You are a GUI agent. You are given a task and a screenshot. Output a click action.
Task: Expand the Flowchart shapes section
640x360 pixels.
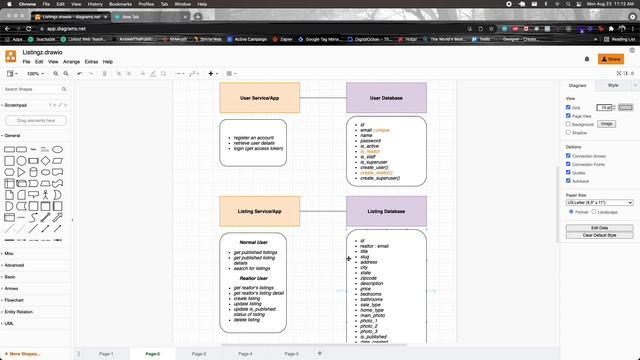pyautogui.click(x=14, y=300)
